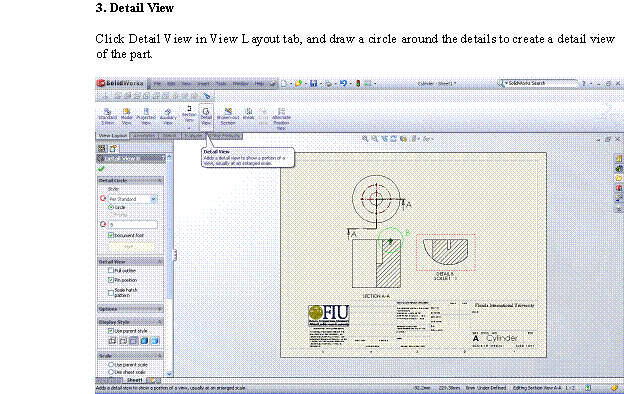This screenshot has height=394, width=624.
Task: Save the drawing with the Save icon
Action: tap(314, 84)
